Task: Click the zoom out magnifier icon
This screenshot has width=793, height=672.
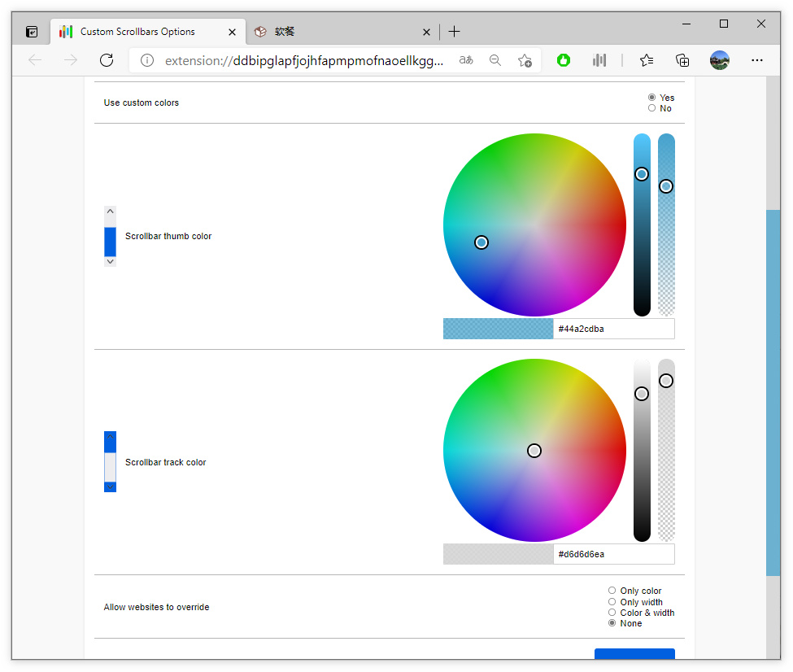Action: (495, 60)
